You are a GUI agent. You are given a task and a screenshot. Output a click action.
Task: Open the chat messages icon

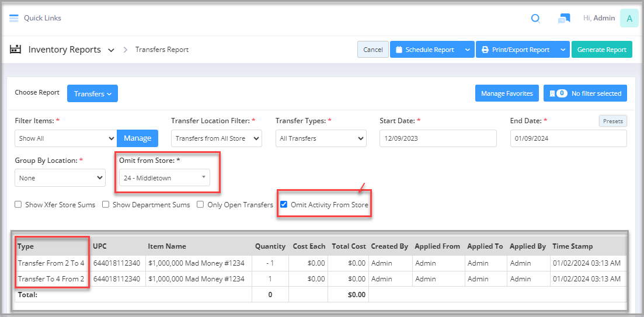click(x=563, y=19)
